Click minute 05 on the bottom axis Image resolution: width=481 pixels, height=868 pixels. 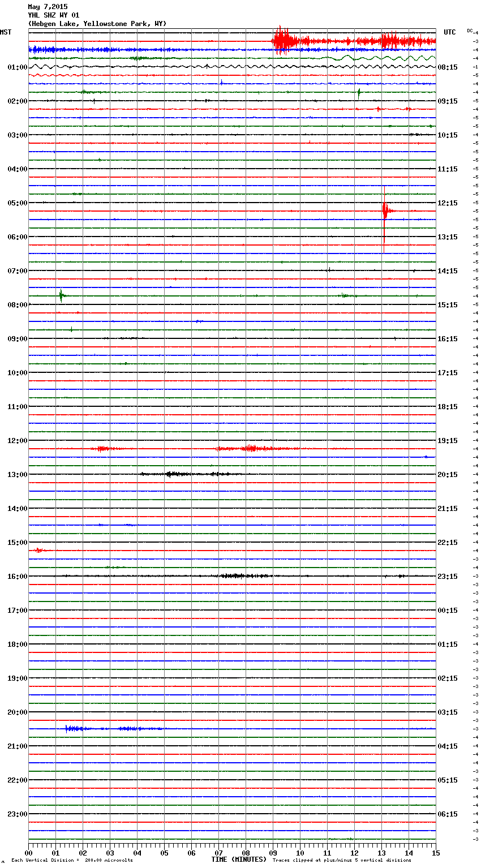tap(164, 853)
